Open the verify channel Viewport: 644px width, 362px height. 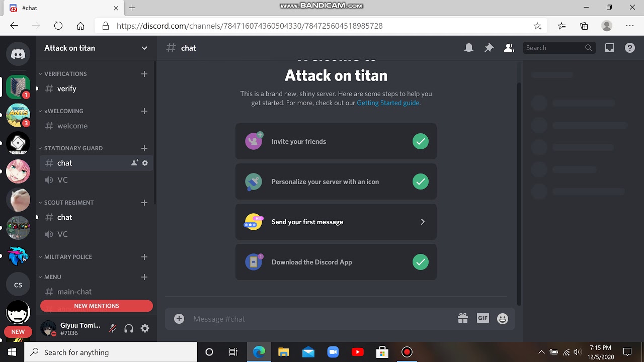[96, 88]
